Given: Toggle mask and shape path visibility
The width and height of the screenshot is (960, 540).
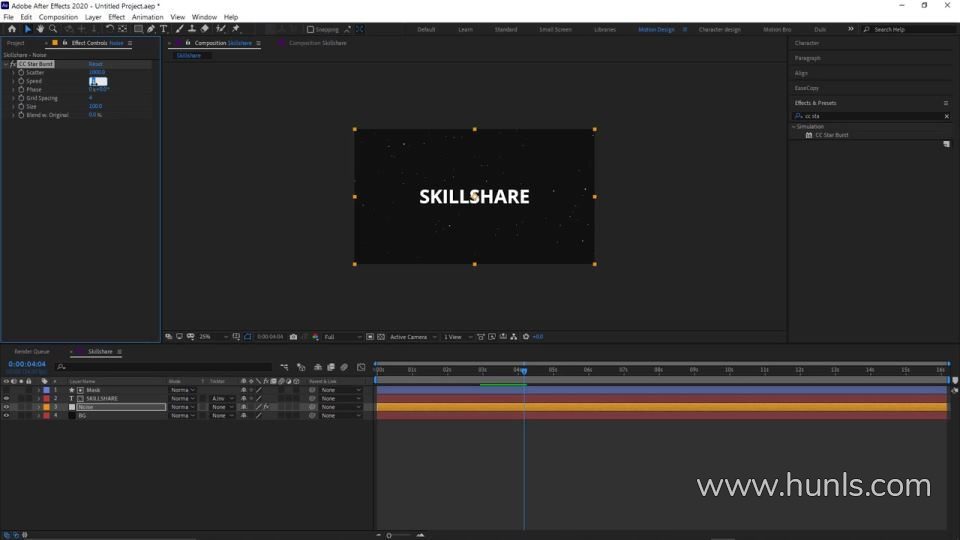Looking at the screenshot, I should (x=247, y=337).
